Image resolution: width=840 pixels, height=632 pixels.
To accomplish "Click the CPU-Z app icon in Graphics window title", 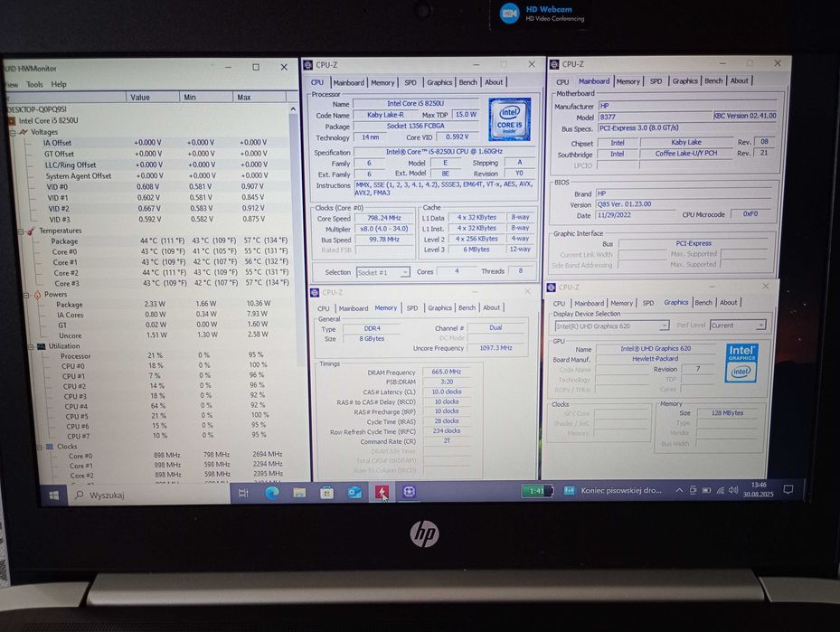I will (551, 288).
